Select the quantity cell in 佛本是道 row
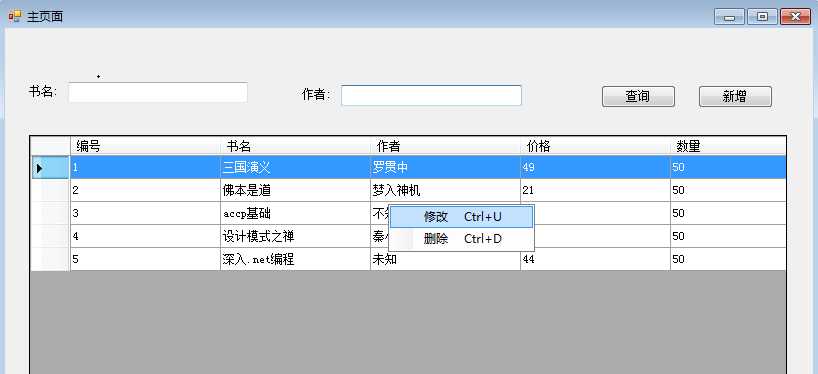This screenshot has width=818, height=374. 728,190
